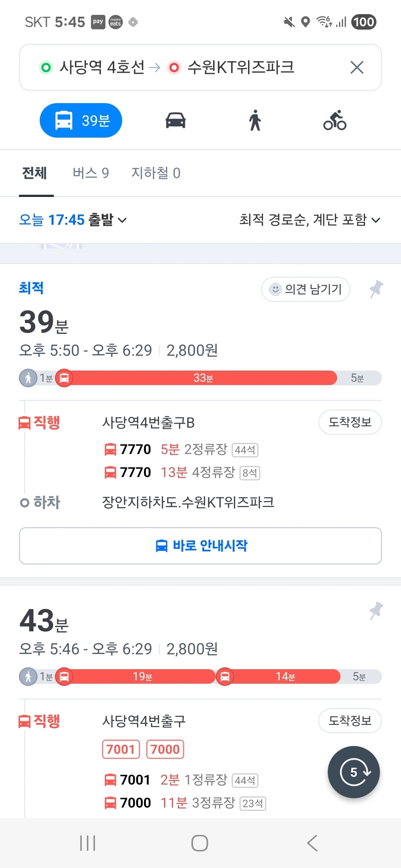This screenshot has height=868, width=401.
Task: Select the walking directions icon
Action: pos(255,121)
